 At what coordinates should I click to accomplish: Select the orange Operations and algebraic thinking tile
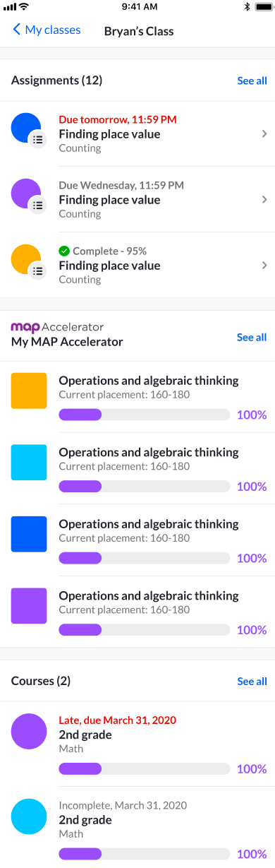tap(29, 391)
